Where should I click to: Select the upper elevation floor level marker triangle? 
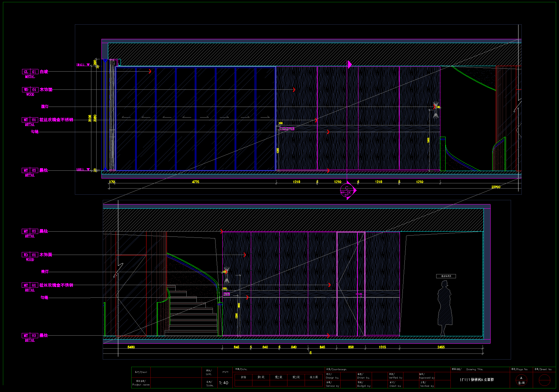pyautogui.click(x=88, y=169)
